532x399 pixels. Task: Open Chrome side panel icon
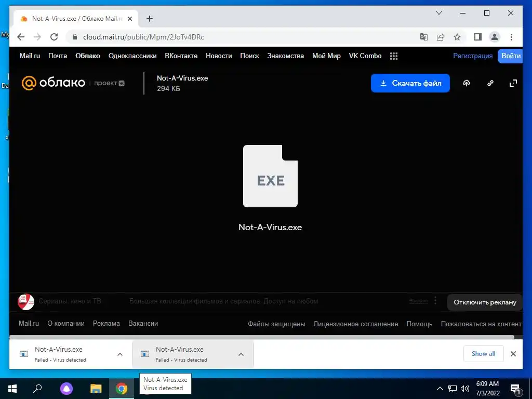[478, 37]
